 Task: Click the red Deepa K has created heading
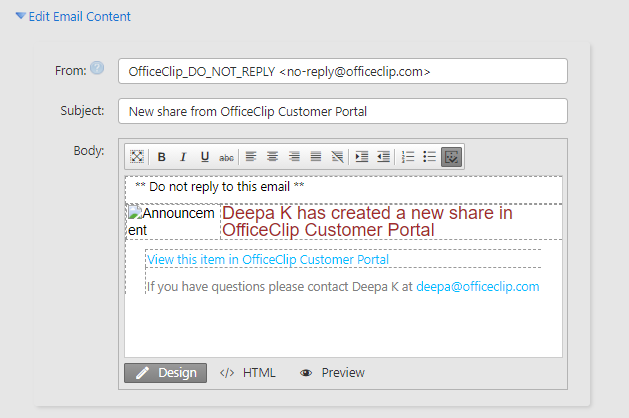tap(367, 221)
